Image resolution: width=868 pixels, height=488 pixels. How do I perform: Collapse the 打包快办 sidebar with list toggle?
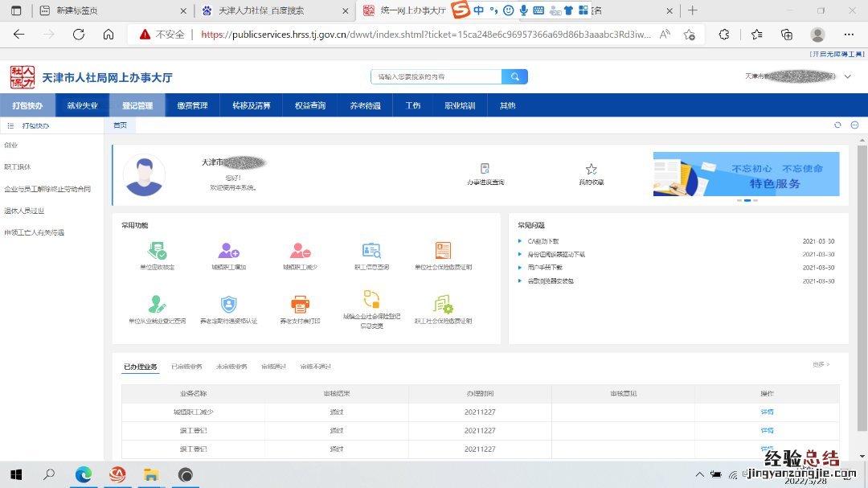(x=10, y=125)
